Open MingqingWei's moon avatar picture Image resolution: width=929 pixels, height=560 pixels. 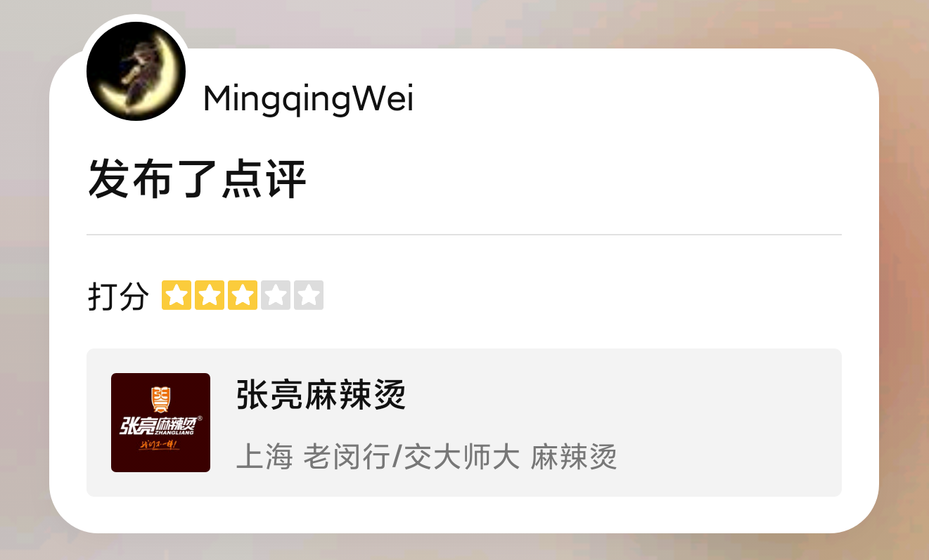coord(136,71)
